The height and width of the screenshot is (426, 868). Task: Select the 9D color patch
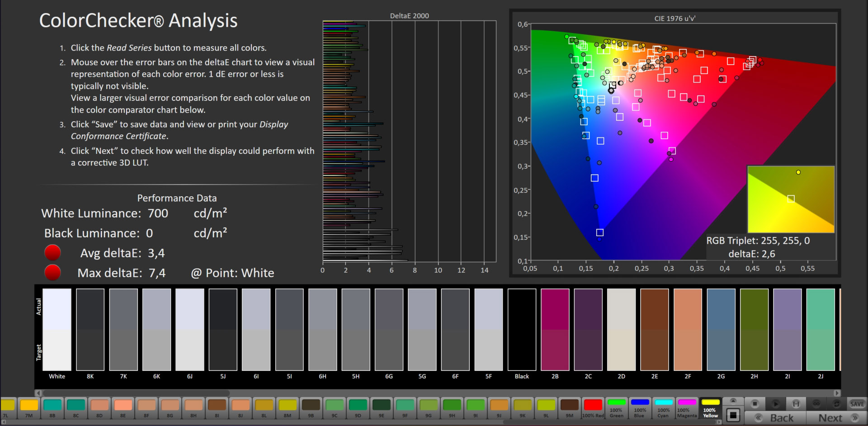pos(358,407)
